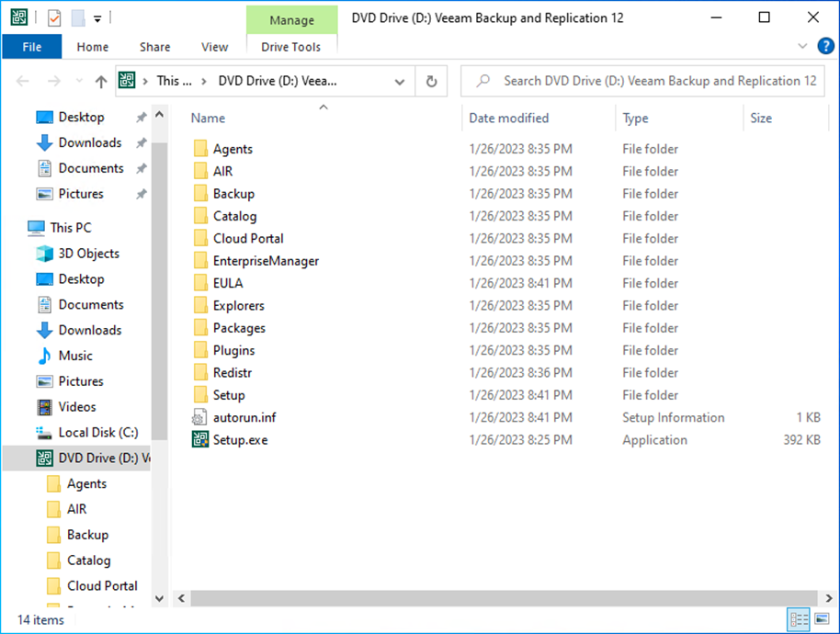Click the Forward navigation arrow

(x=54, y=82)
